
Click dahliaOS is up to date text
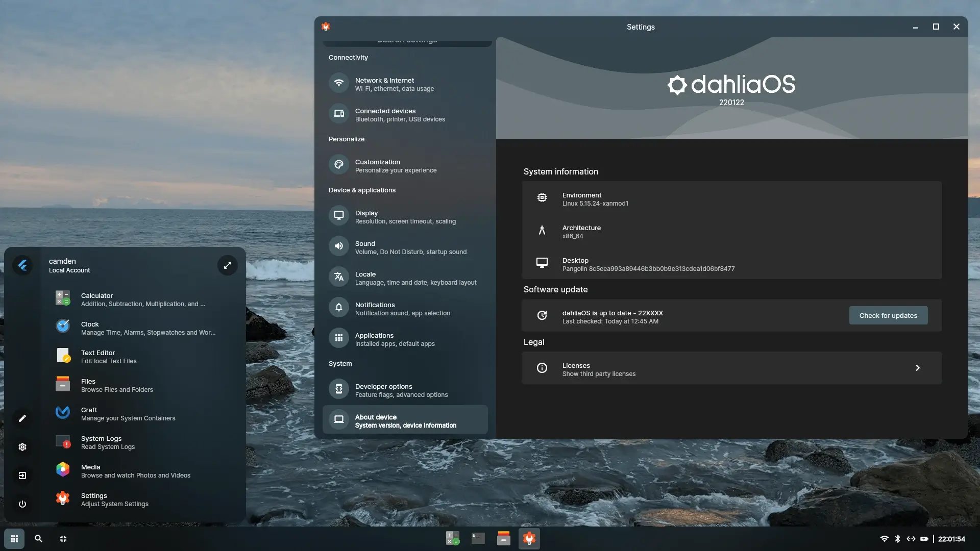(612, 313)
